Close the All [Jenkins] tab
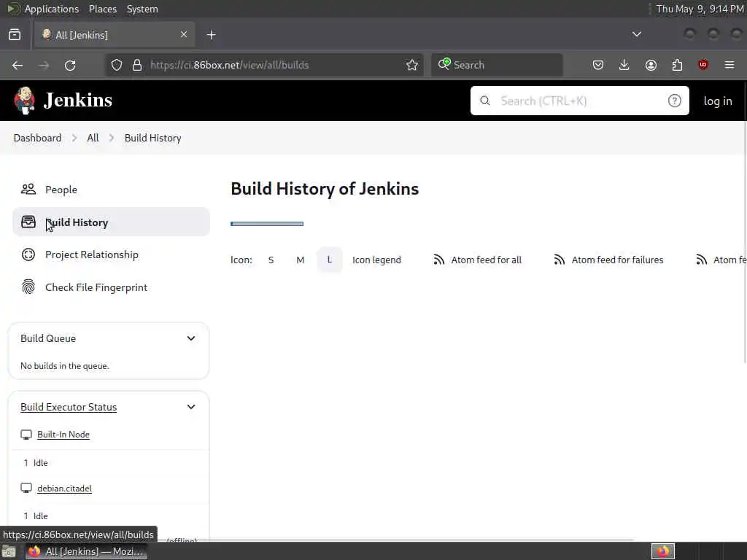The image size is (747, 560). click(183, 35)
